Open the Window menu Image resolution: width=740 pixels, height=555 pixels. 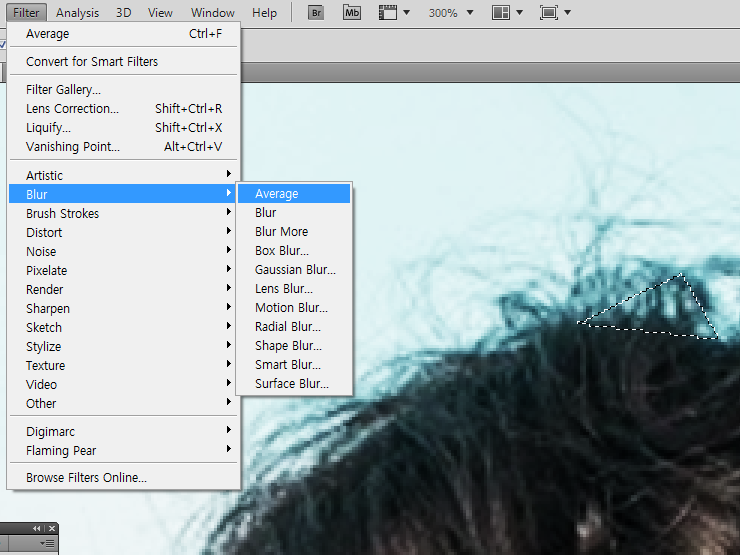tap(212, 13)
